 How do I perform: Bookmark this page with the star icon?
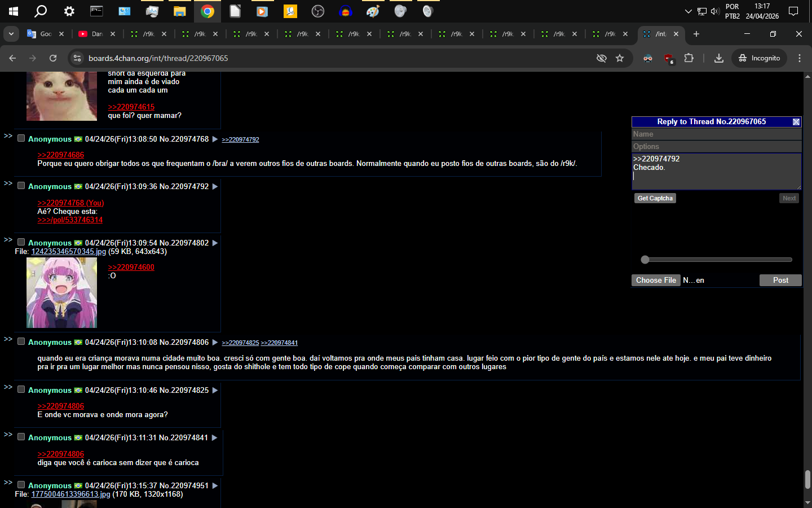620,58
